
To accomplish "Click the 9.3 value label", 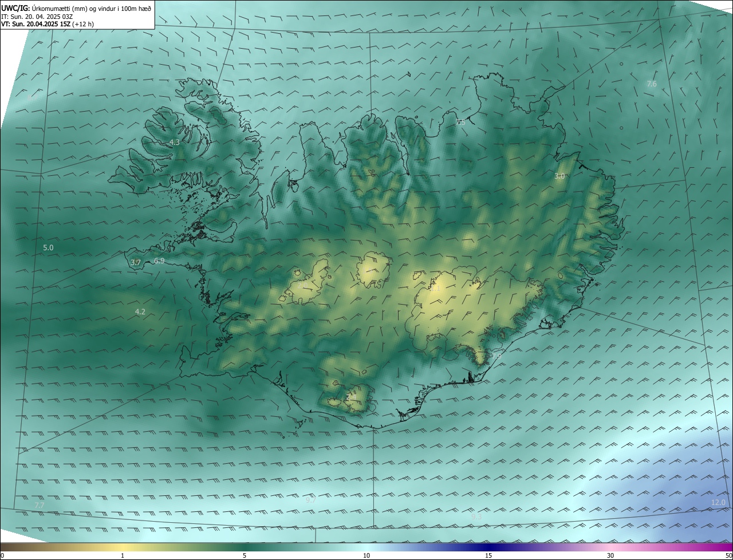I will click(x=476, y=516).
